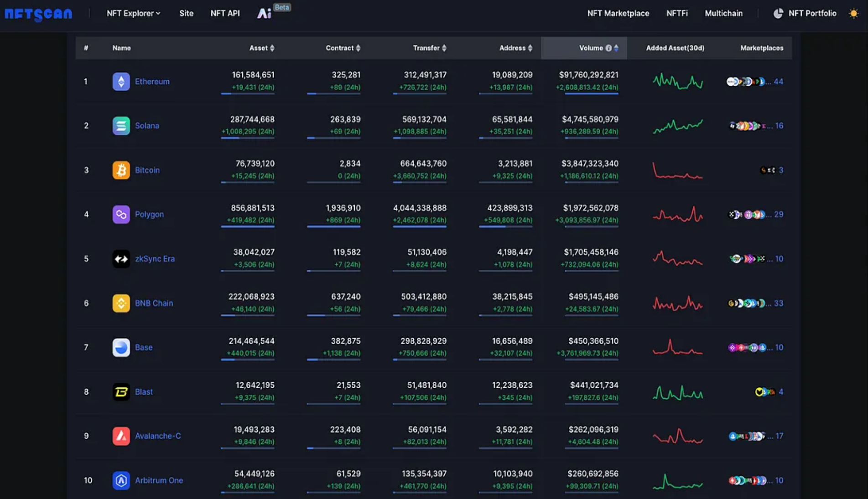Click Polygon marketplaces count 29
The image size is (868, 499).
(x=779, y=214)
